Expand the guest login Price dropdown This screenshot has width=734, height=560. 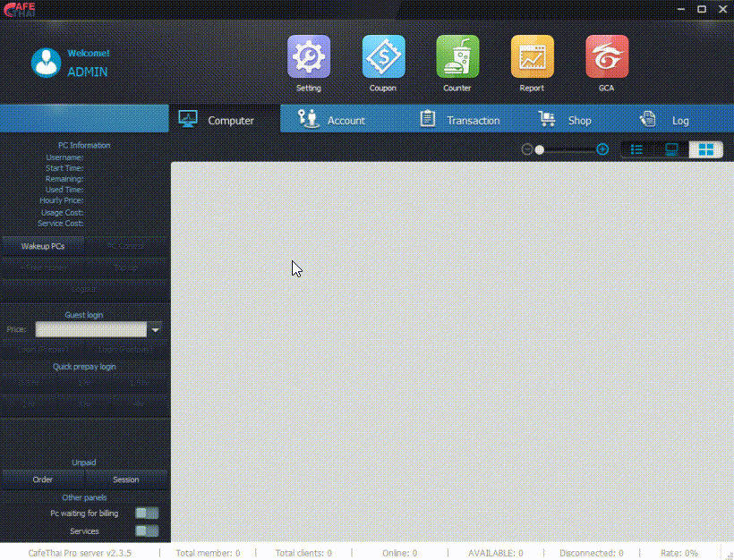pyautogui.click(x=156, y=330)
